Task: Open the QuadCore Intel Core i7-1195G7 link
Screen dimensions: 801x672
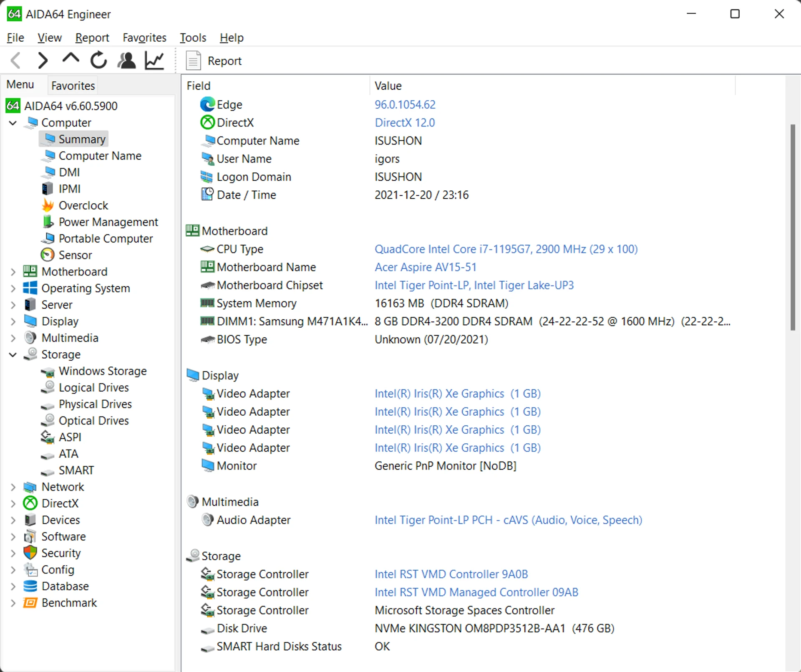Action: pyautogui.click(x=506, y=249)
